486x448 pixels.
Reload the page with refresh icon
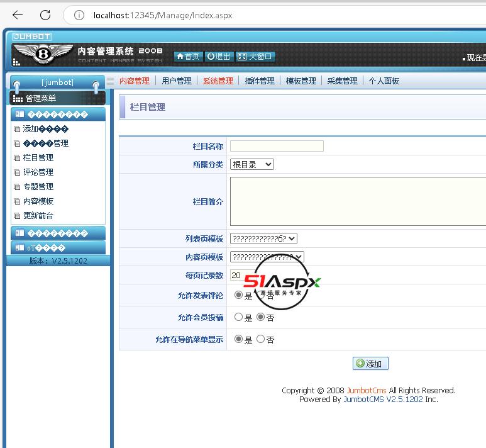[x=45, y=14]
